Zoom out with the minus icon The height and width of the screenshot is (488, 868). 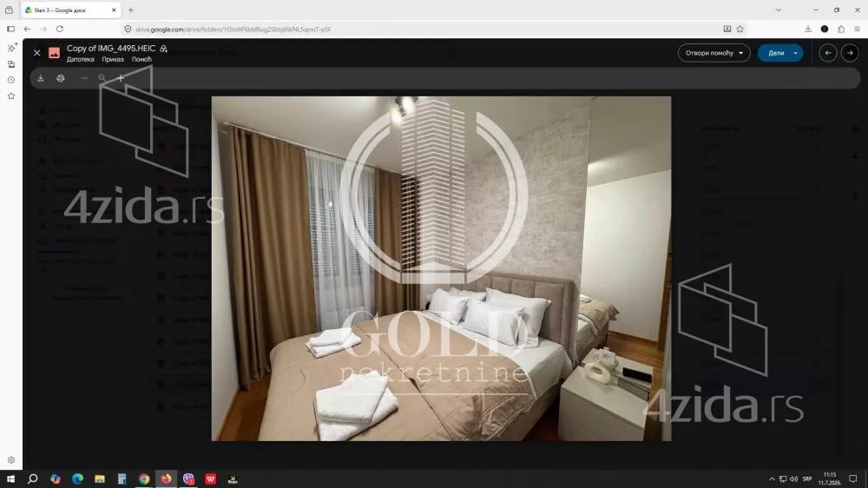84,79
